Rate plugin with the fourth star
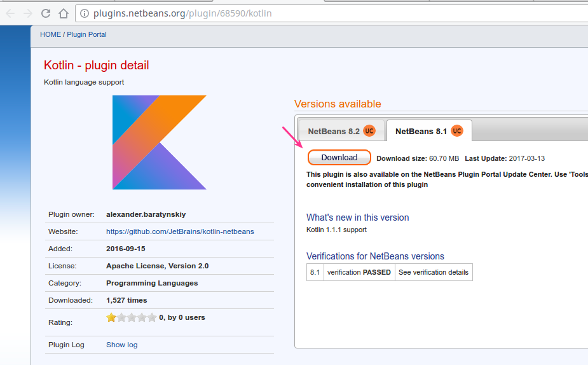Screen dimensions: 588x365 pos(142,317)
